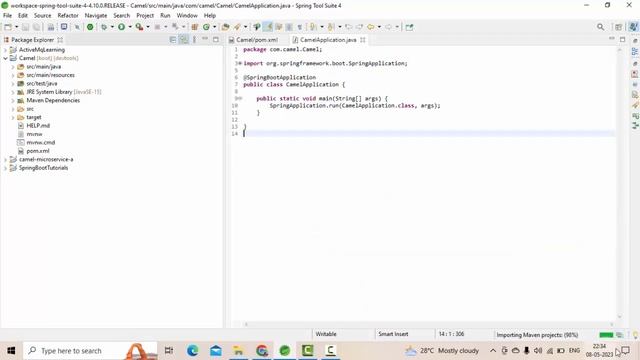This screenshot has width=640, height=360.
Task: Click the Smart Insert status field
Action: (x=393, y=334)
